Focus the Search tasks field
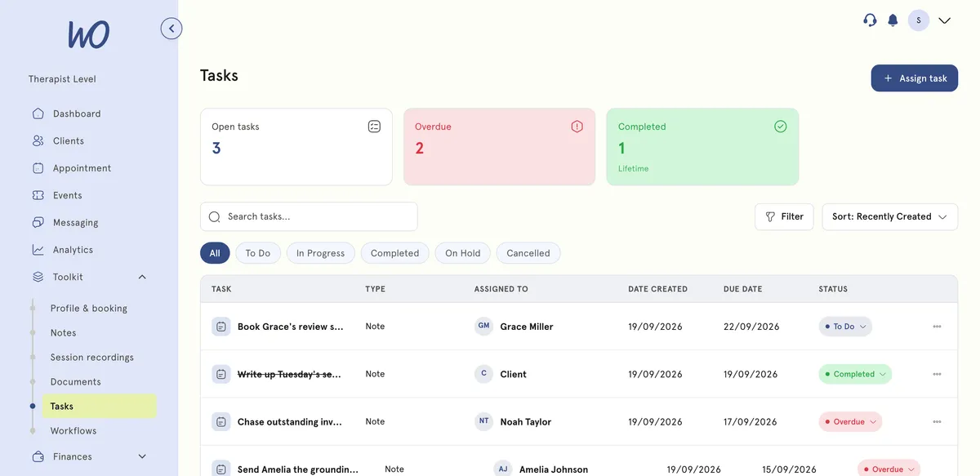This screenshot has width=980, height=476. tap(309, 216)
